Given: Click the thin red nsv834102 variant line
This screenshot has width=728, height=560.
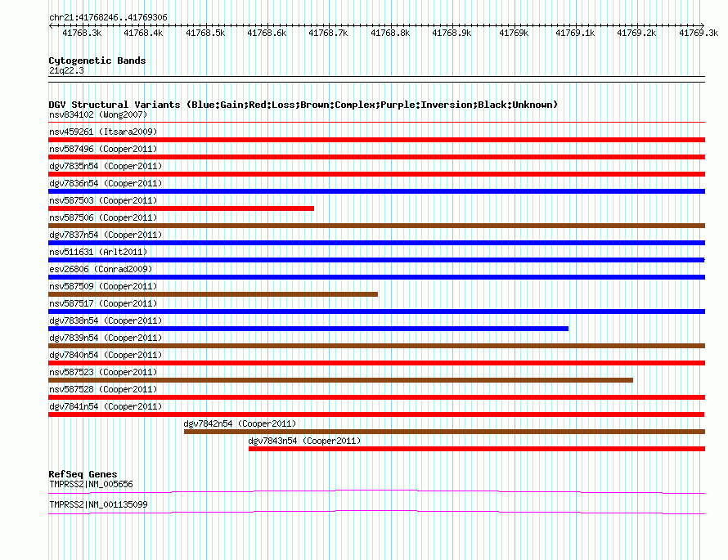Looking at the screenshot, I should pyautogui.click(x=376, y=122).
